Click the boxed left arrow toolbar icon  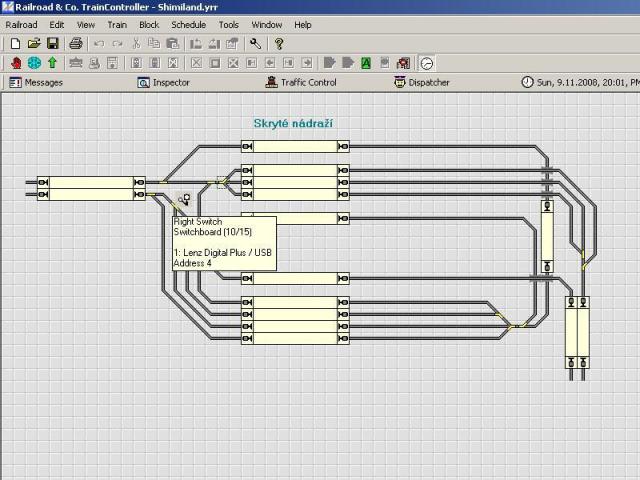coord(270,63)
